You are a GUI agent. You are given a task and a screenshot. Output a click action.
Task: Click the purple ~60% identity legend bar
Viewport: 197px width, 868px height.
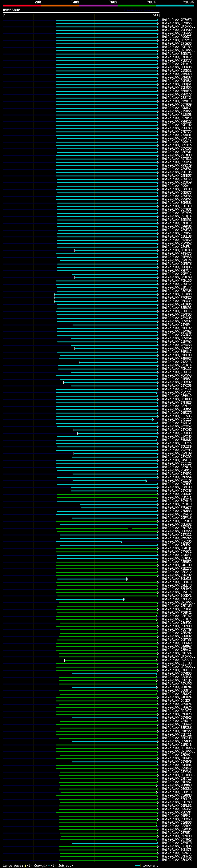click(x=98, y=6)
